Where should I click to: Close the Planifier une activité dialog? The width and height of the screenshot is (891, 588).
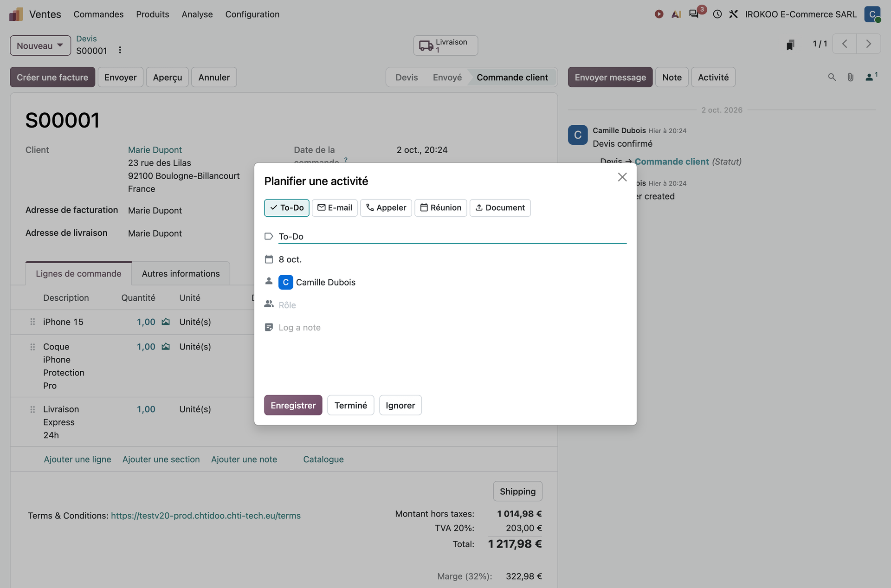click(x=622, y=177)
